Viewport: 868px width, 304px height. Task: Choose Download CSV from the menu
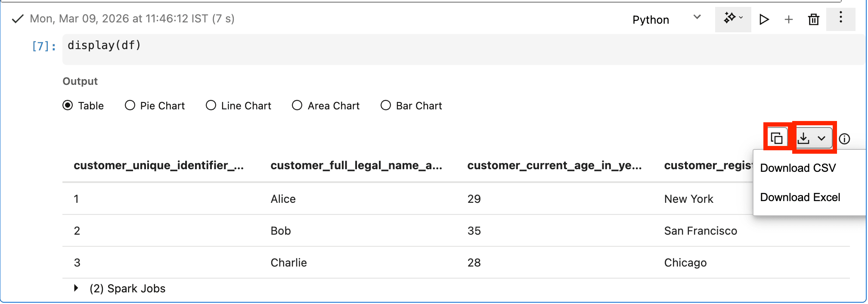[798, 168]
